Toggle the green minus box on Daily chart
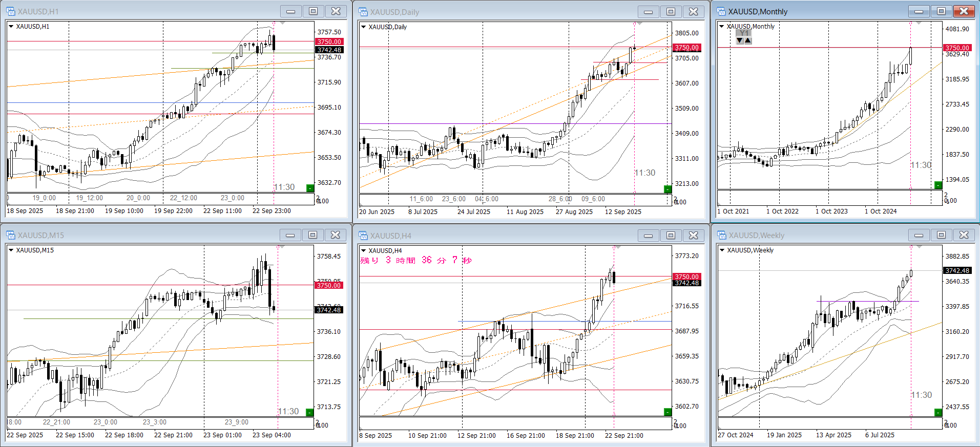 pyautogui.click(x=668, y=189)
